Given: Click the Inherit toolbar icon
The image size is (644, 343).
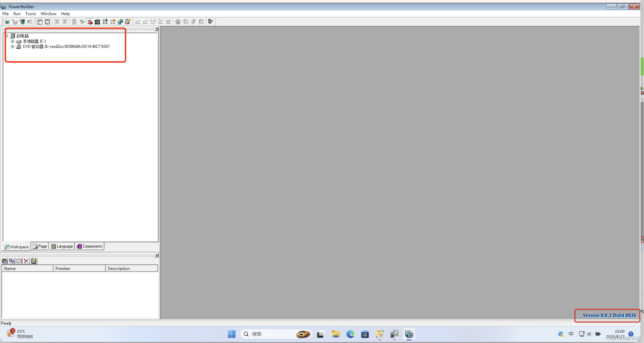Looking at the screenshot, I should coord(15,22).
